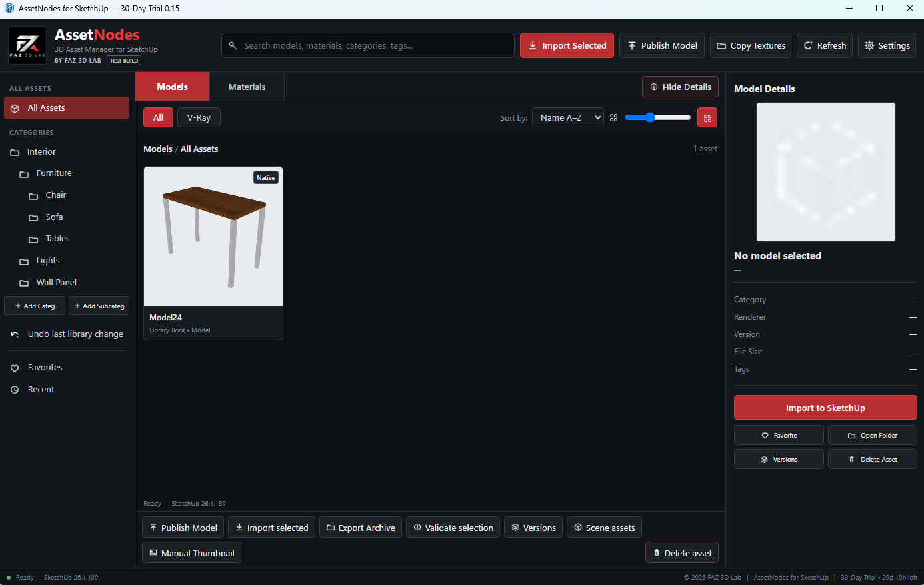Screen dimensions: 924x585
Task: Click Copy Textures button
Action: pyautogui.click(x=751, y=45)
